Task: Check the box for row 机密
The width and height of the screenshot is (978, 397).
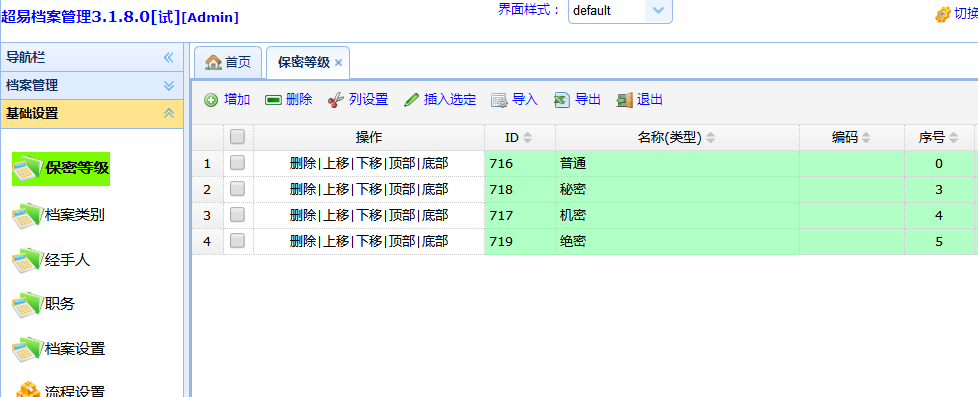Action: pyautogui.click(x=237, y=215)
